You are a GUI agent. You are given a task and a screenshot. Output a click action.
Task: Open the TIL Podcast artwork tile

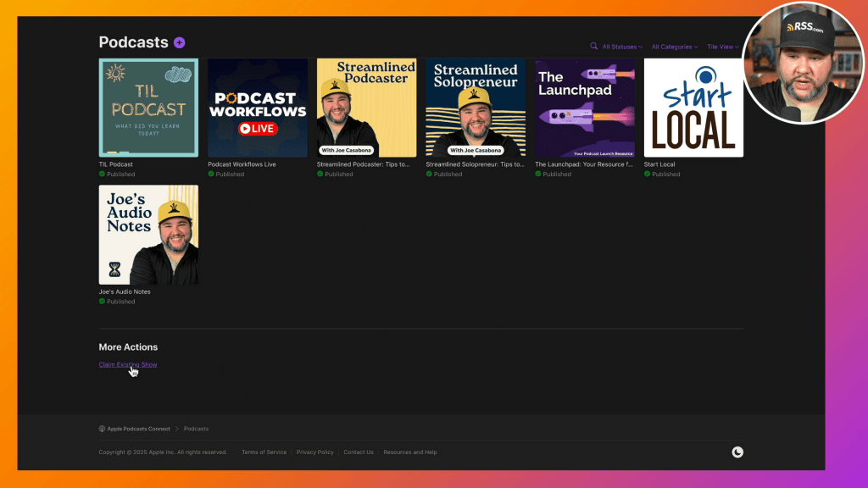click(x=148, y=108)
